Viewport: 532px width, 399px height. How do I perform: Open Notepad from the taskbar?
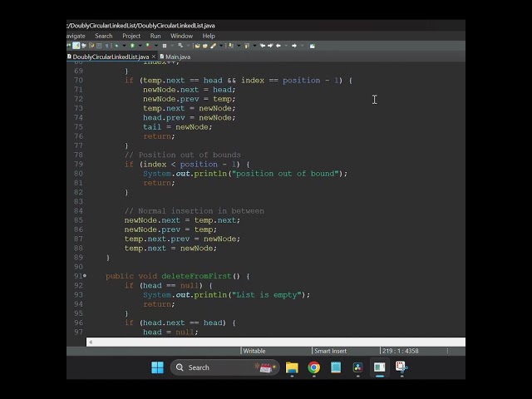pos(336,367)
